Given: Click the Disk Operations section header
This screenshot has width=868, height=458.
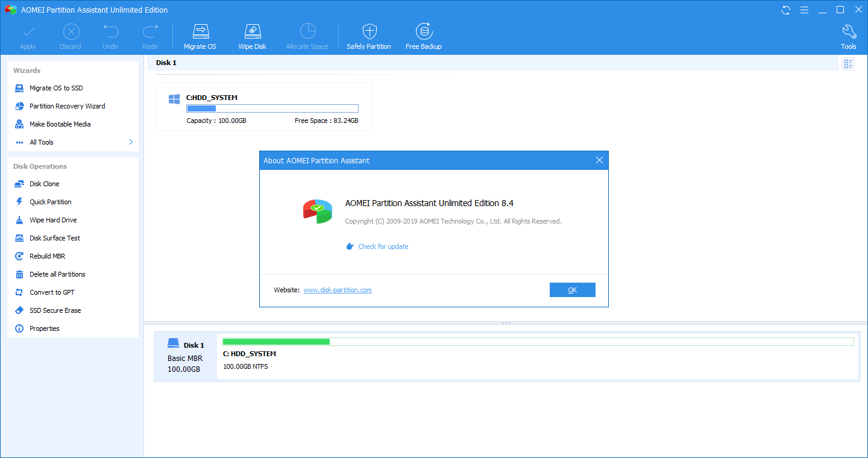Looking at the screenshot, I should (40, 166).
